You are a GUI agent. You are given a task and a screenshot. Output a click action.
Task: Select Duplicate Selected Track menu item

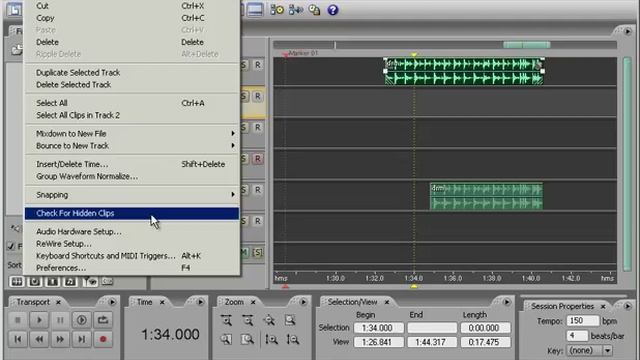pyautogui.click(x=132, y=73)
